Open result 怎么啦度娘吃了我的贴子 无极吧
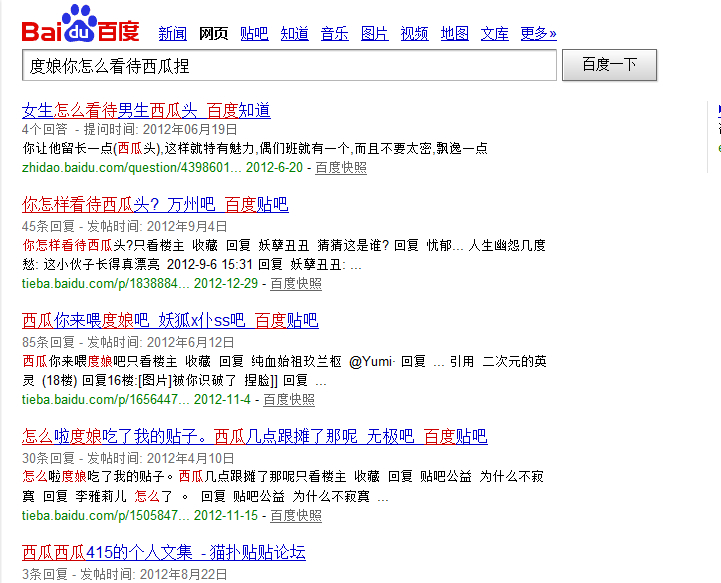721x583 pixels. [x=255, y=436]
